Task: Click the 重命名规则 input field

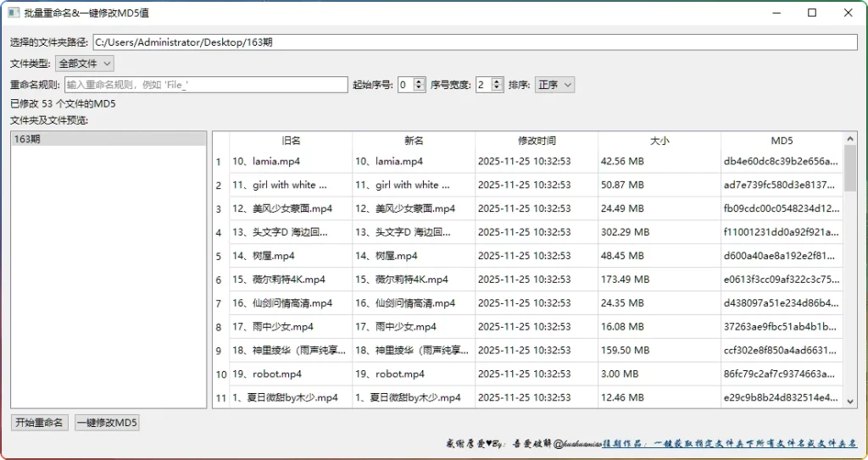Action: [206, 85]
